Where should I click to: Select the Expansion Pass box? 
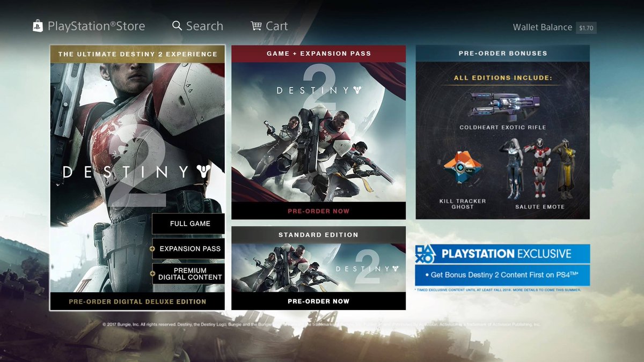pos(188,249)
